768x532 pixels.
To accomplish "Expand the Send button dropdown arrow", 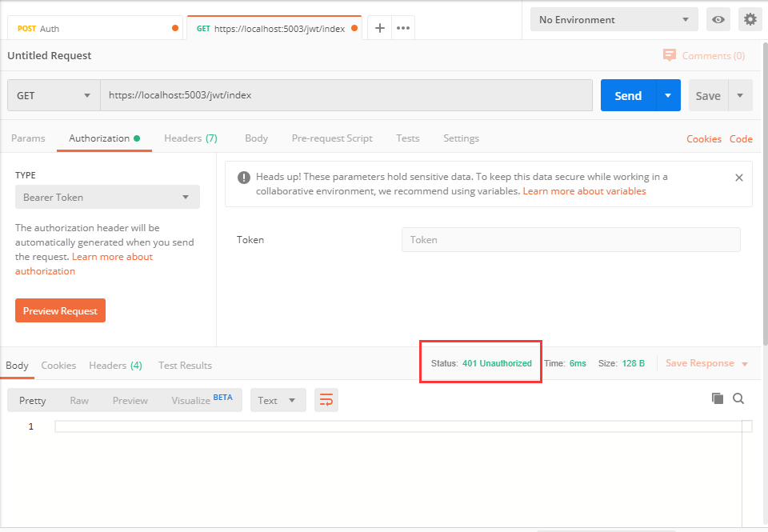I will [668, 95].
